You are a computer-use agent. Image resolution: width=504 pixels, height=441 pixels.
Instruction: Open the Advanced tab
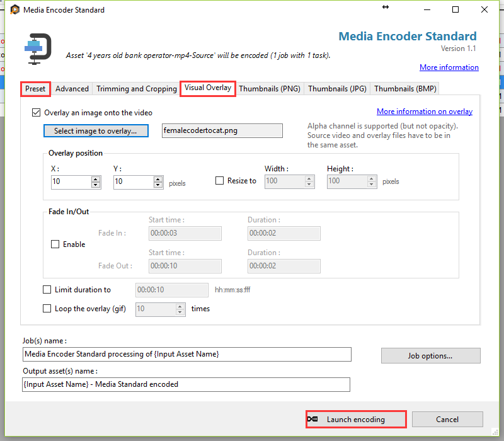pyautogui.click(x=72, y=89)
